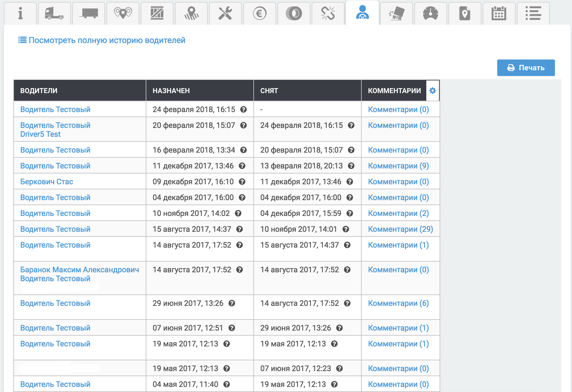Open Баранок Максим Александрович driver link

79,270
